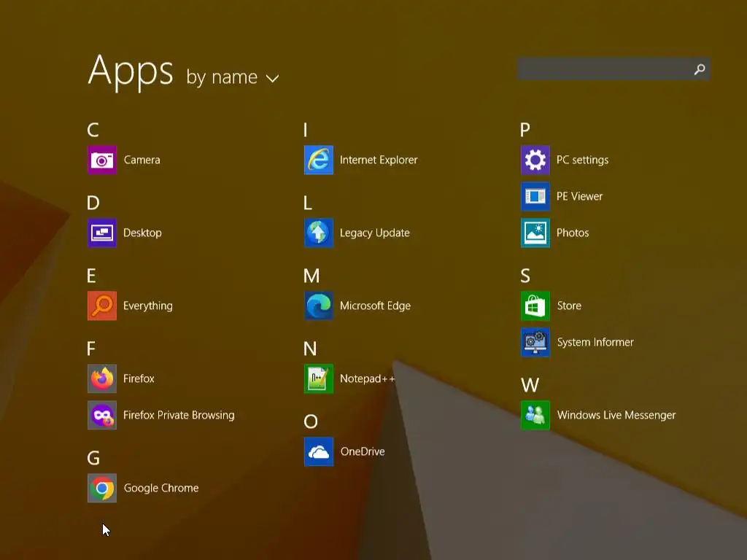Launch the PE Viewer icon
This screenshot has width=747, height=560.
point(535,196)
